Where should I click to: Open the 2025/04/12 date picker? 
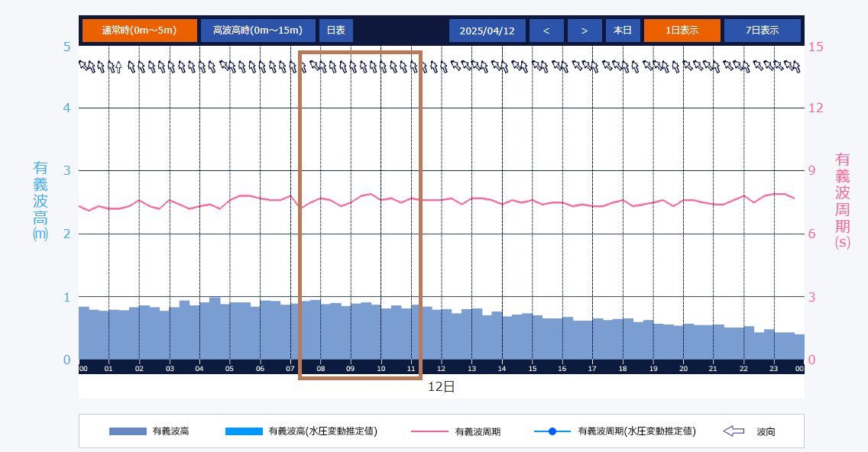click(x=487, y=31)
